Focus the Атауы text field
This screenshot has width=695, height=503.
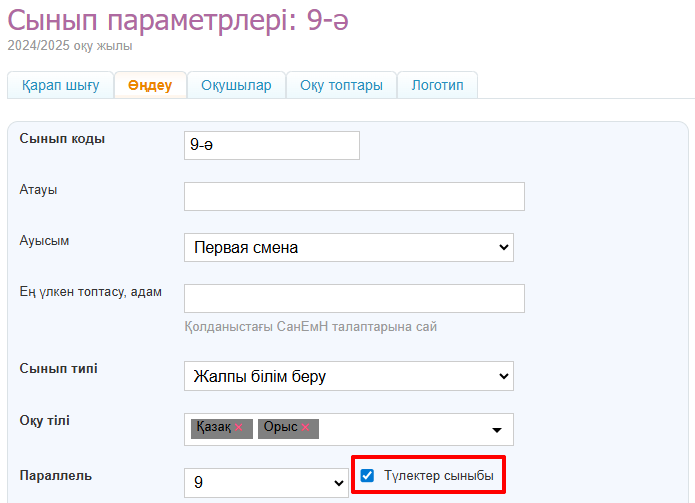click(x=354, y=196)
